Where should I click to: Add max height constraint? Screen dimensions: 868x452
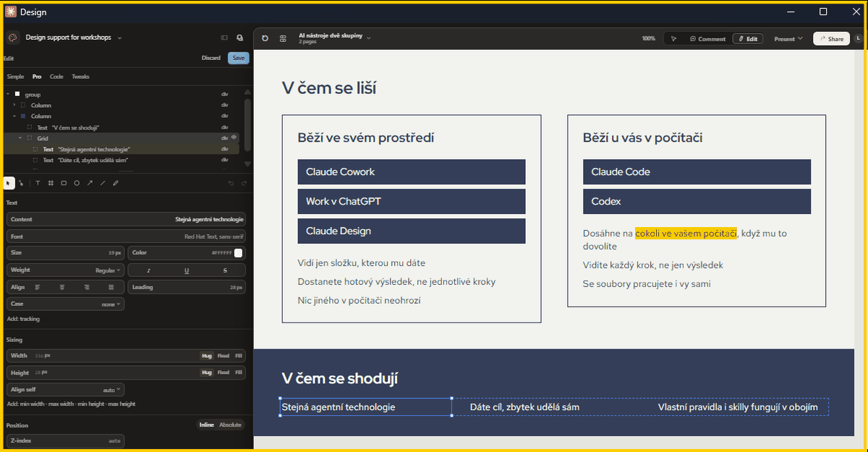(x=122, y=404)
